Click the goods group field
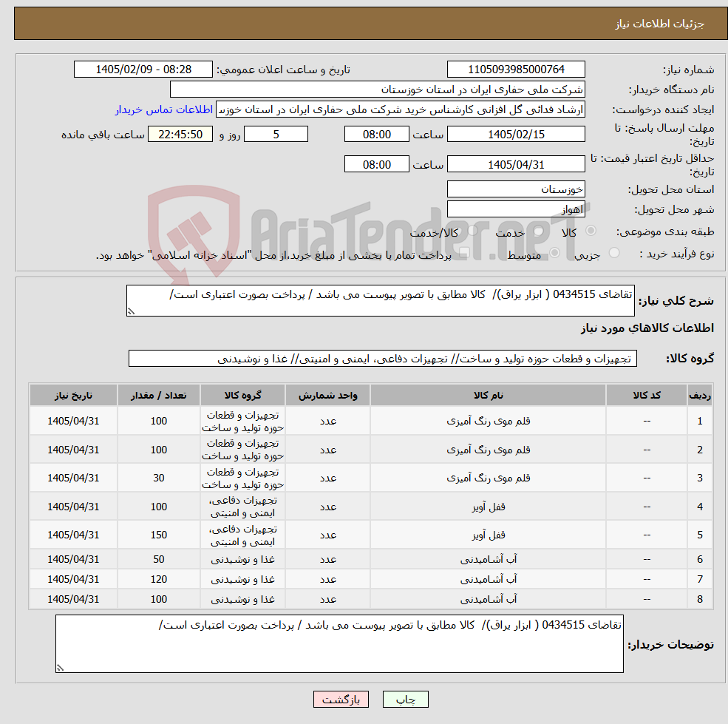The image size is (728, 724). (x=383, y=358)
